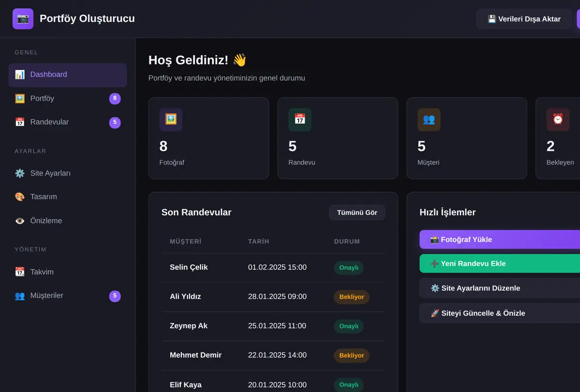Click the Takvim calendar icon in sidebar
Screen dimensions: 580x392
[20, 272]
